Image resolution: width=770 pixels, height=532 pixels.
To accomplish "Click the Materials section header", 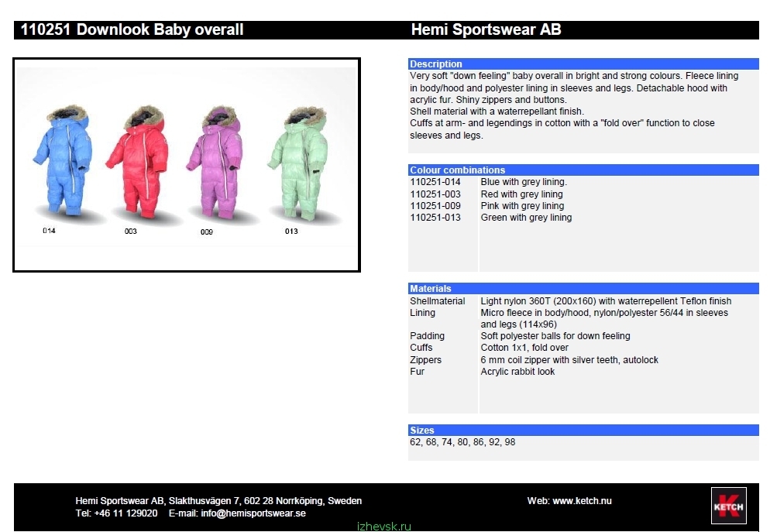I will coord(583,289).
